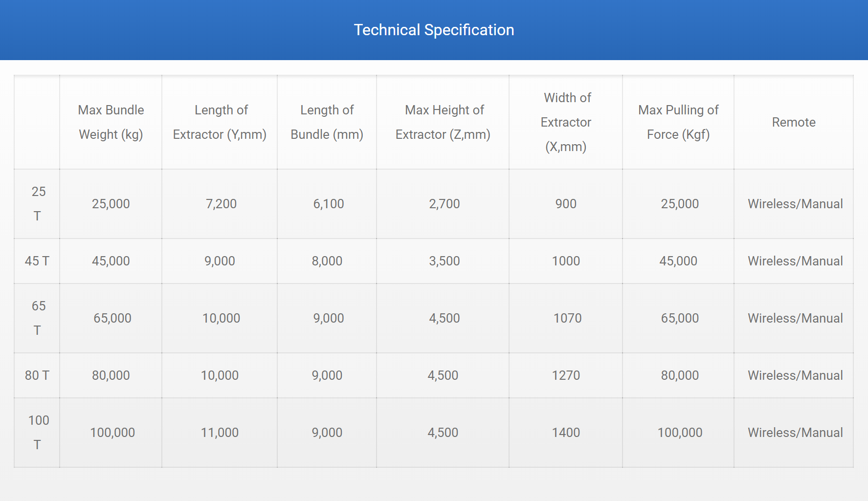The image size is (868, 501).
Task: Click the 25 T row label
Action: coord(37,204)
